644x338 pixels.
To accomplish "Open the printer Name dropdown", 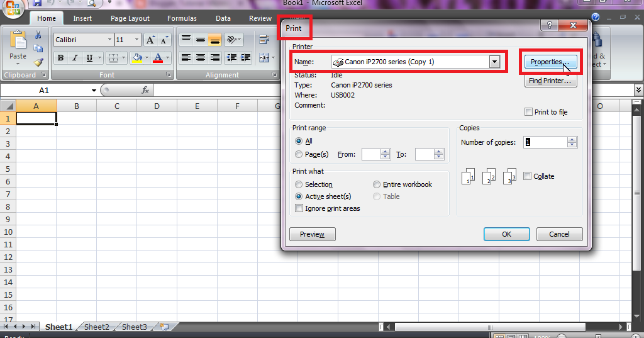I will pyautogui.click(x=494, y=62).
